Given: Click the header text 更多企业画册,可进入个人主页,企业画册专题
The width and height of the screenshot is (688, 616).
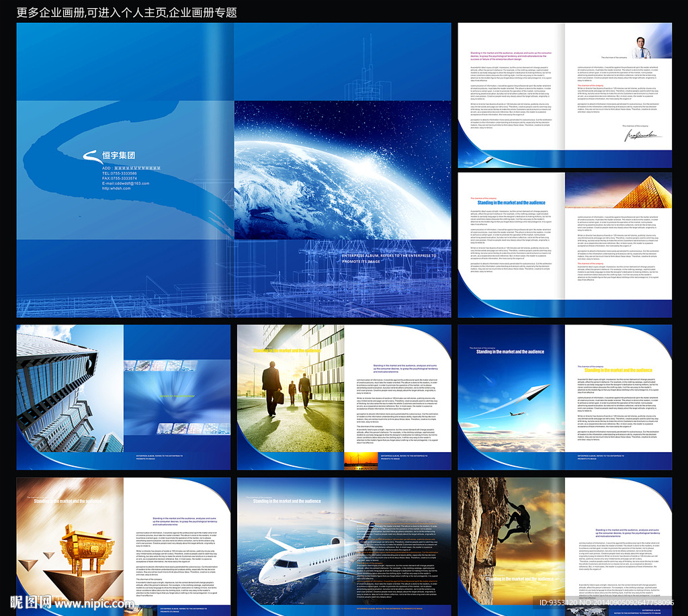Looking at the screenshot, I should pyautogui.click(x=127, y=12).
